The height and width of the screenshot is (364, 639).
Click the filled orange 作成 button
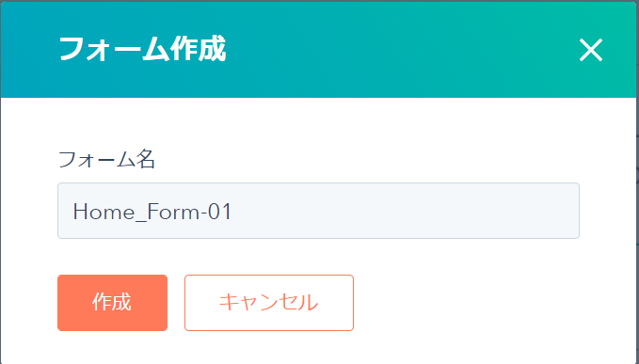tap(113, 303)
